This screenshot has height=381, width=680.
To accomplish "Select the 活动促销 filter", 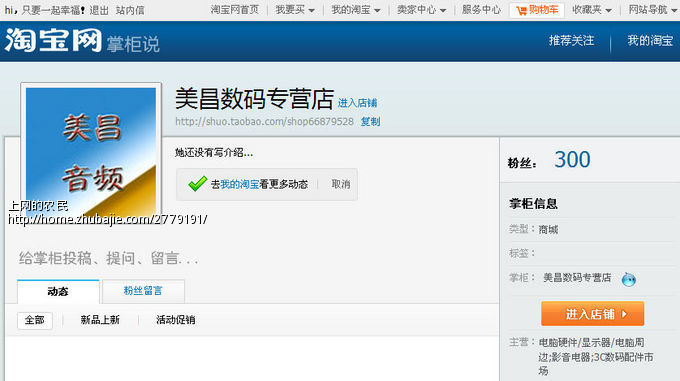I will 176,320.
